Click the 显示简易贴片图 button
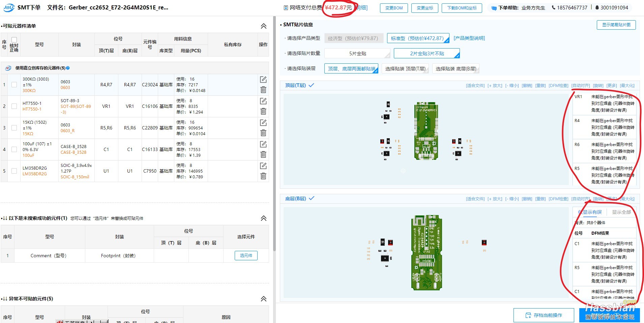The image size is (644, 323). click(x=616, y=25)
